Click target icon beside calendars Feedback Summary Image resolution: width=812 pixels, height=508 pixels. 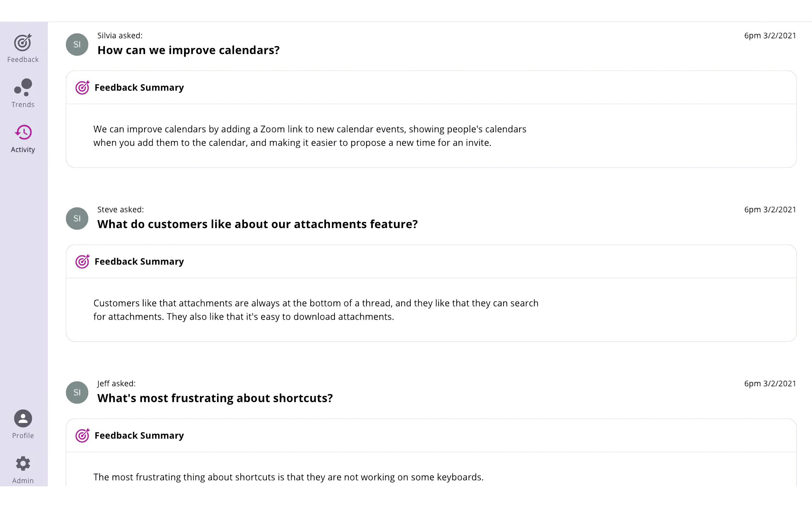(82, 88)
